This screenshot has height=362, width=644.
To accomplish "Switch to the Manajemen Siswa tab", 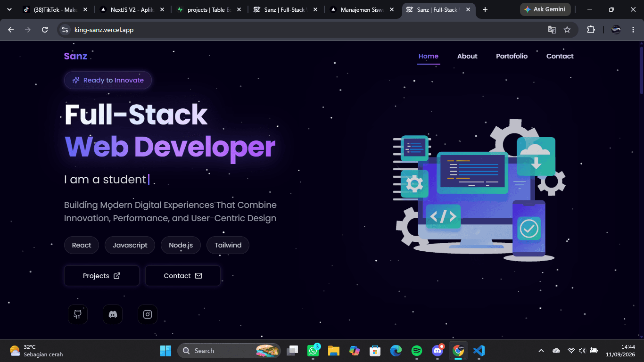I will click(361, 9).
